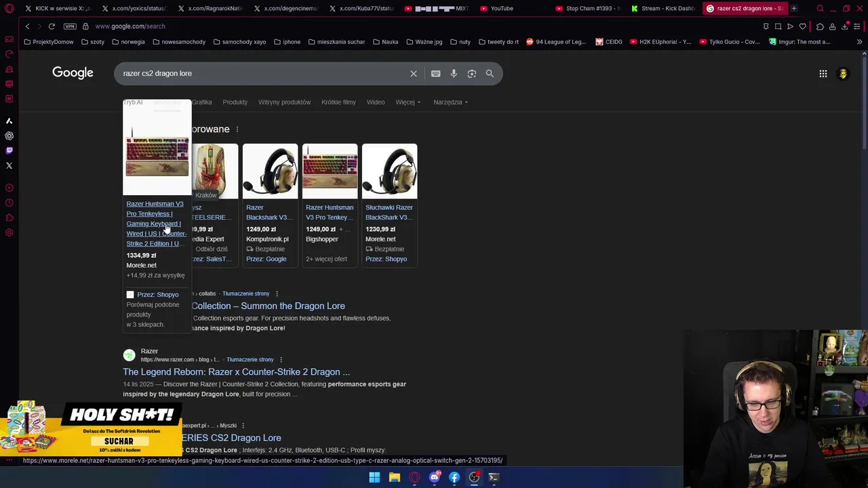This screenshot has height=488, width=868.
Task: Open the norwegia bookmark folder
Action: (128, 42)
